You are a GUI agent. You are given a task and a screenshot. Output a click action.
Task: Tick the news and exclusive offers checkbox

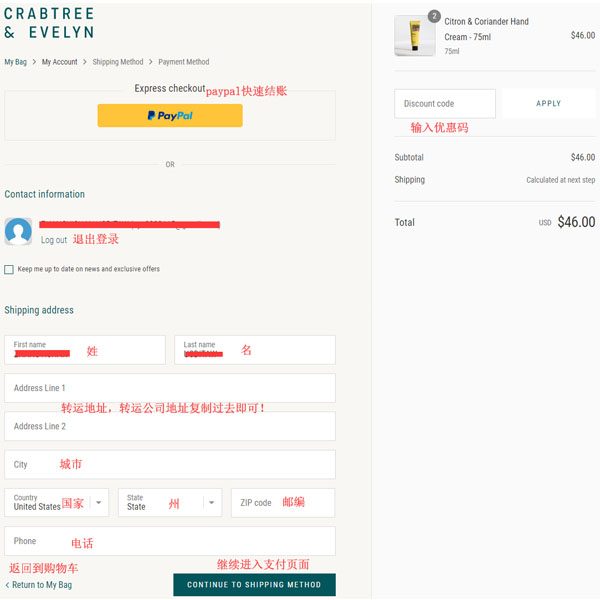9,269
